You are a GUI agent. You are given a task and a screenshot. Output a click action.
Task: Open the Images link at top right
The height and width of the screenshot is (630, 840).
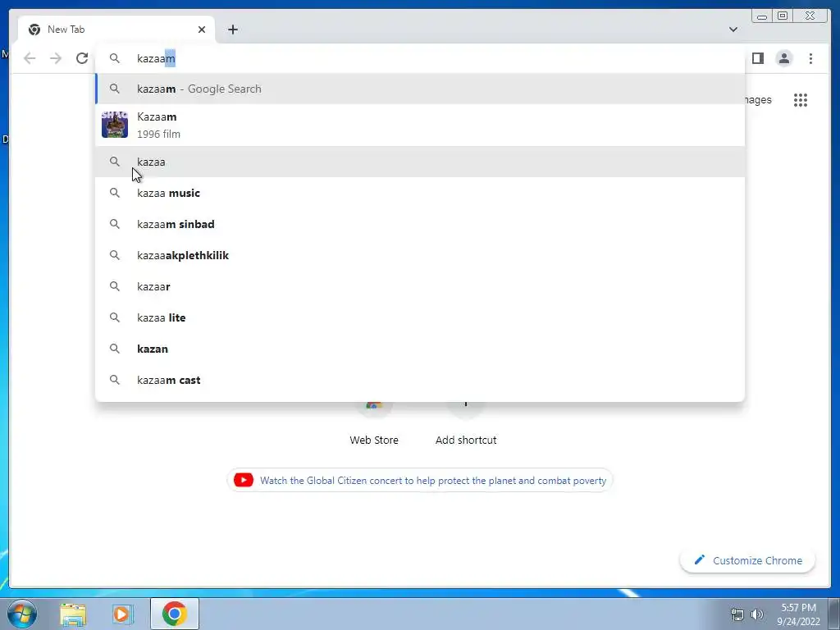coord(758,100)
